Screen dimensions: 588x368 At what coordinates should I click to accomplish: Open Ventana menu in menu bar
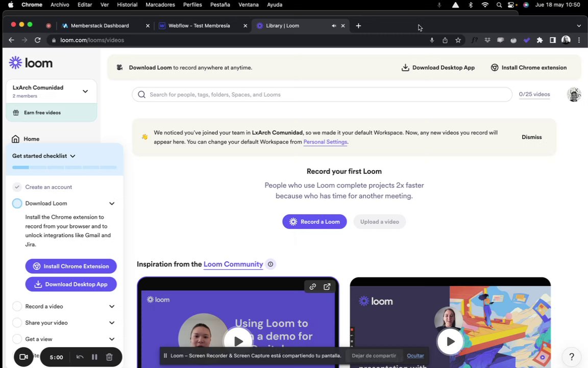pos(248,5)
